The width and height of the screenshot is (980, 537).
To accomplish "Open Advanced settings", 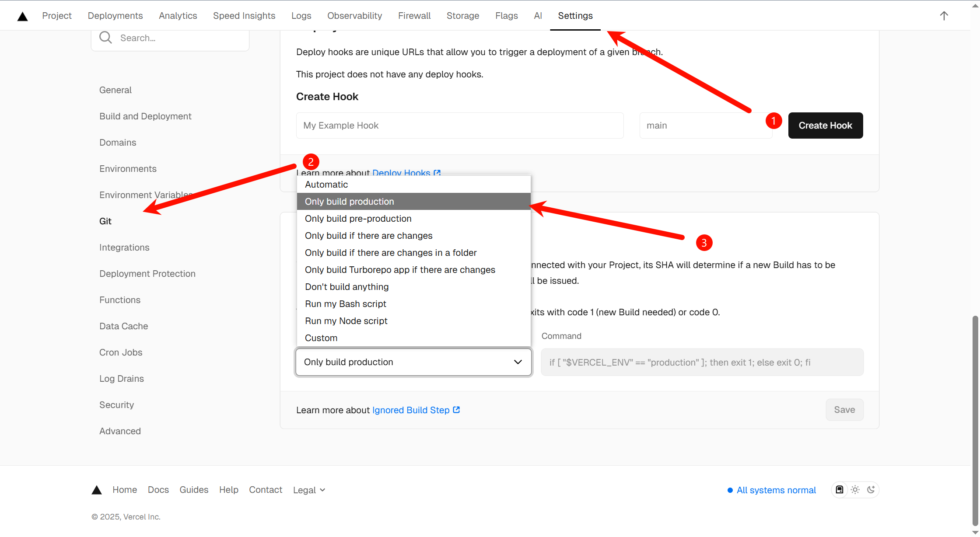I will tap(120, 431).
